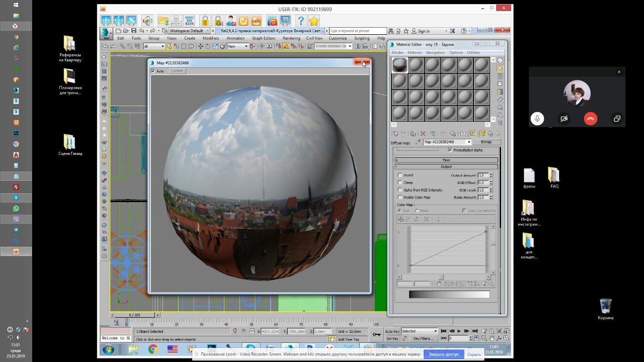Collapse the Output rollout

[446, 166]
